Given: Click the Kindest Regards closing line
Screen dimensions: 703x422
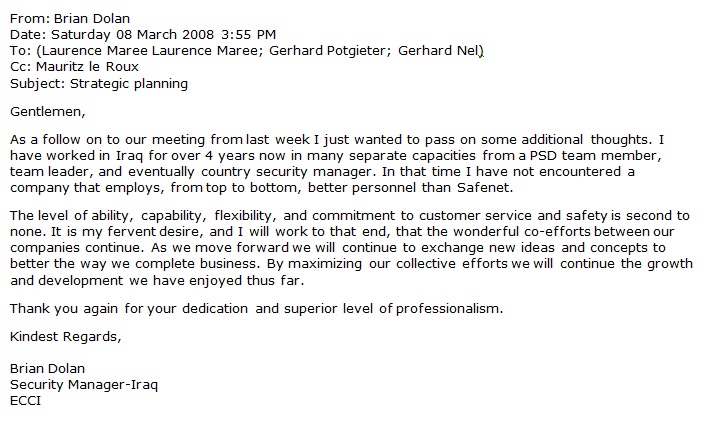Looking at the screenshot, I should (x=65, y=335).
